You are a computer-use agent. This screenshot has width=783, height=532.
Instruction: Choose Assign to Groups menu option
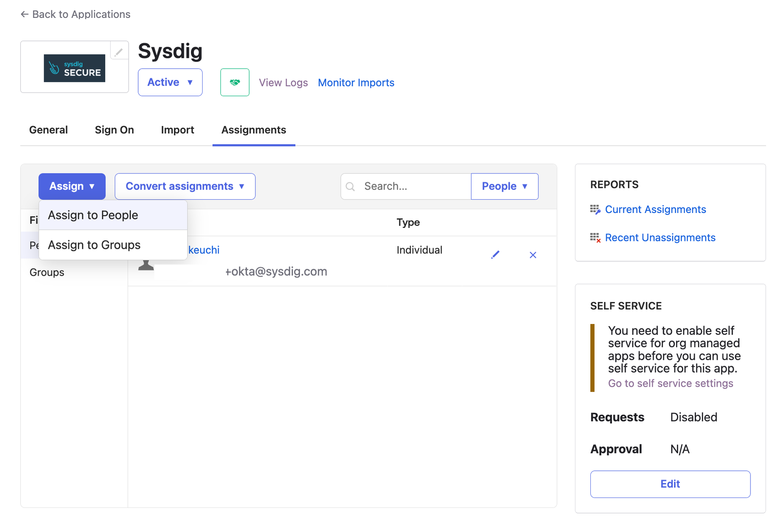pos(113,245)
